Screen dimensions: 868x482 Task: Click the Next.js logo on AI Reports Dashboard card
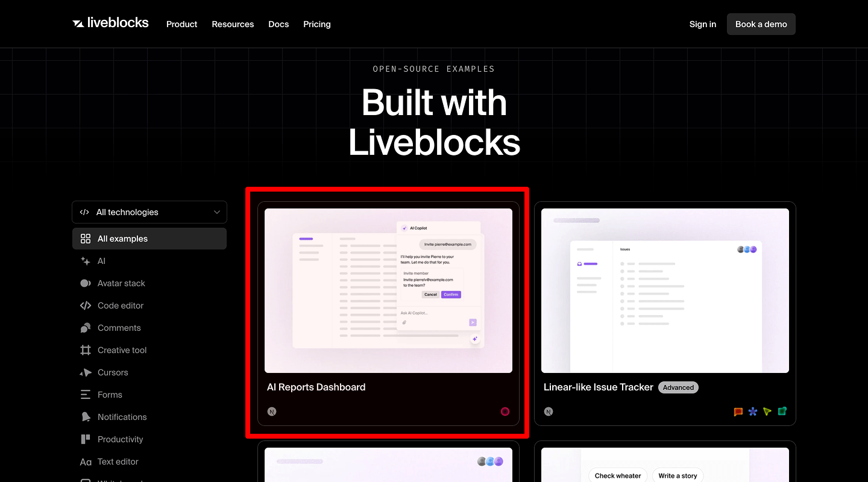tap(272, 412)
